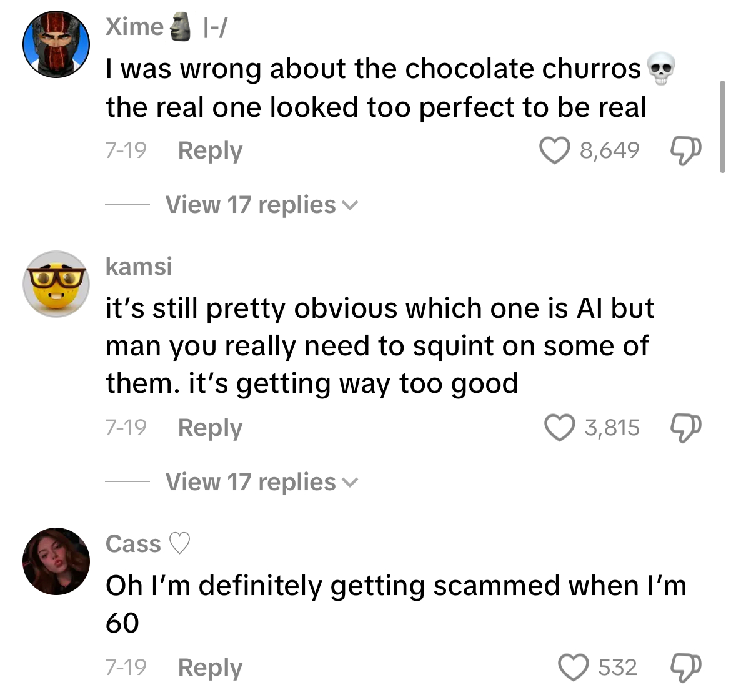
Task: Dislike kamsi's comment about AI
Action: pos(685,428)
